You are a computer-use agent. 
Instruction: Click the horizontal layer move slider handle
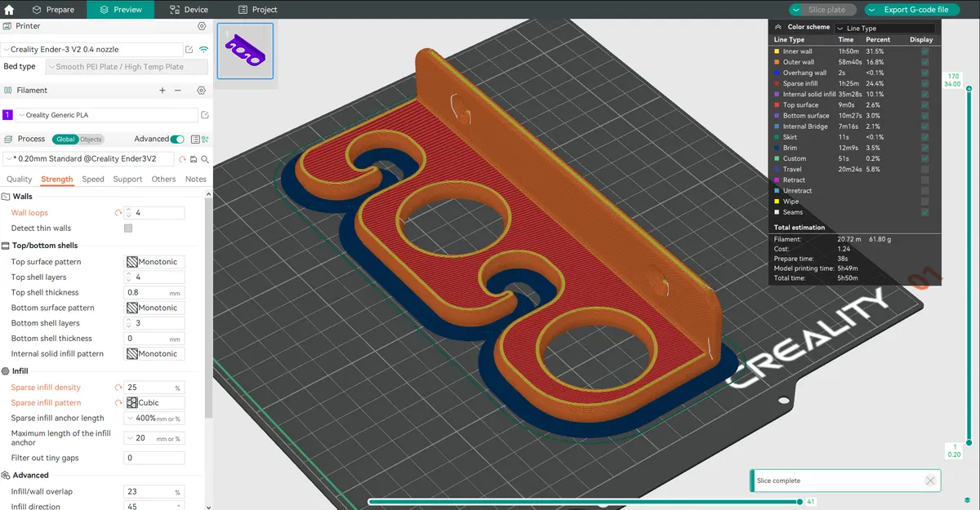tap(800, 502)
